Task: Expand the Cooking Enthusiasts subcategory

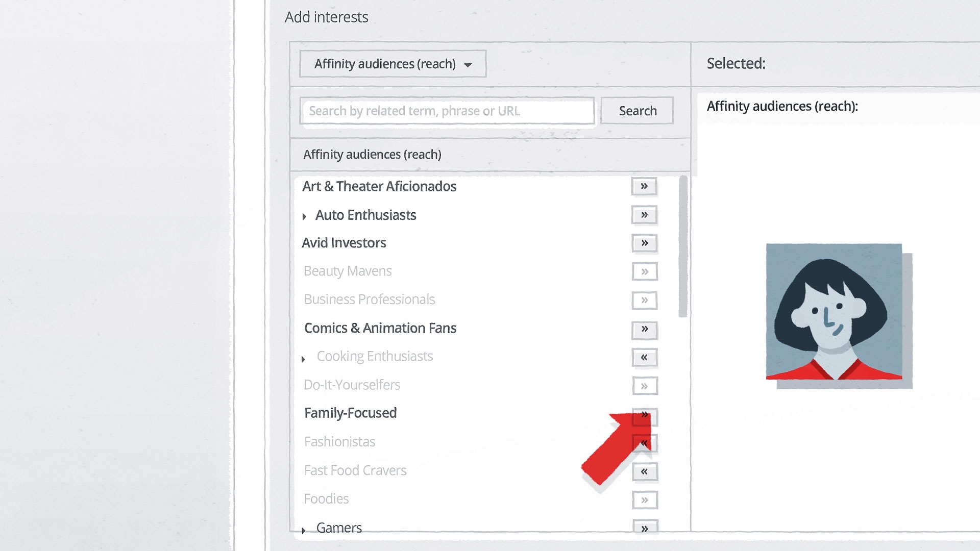Action: (302, 357)
